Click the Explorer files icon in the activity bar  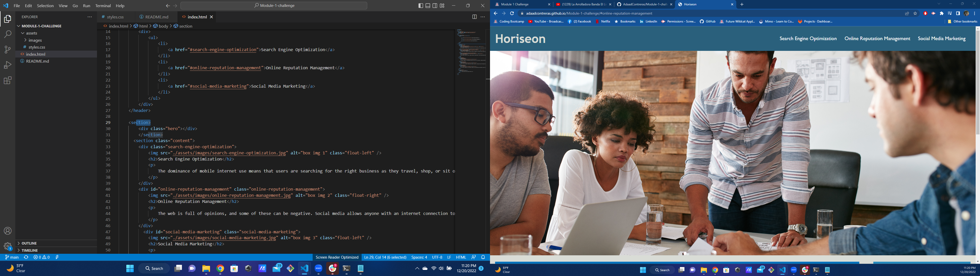tap(8, 19)
